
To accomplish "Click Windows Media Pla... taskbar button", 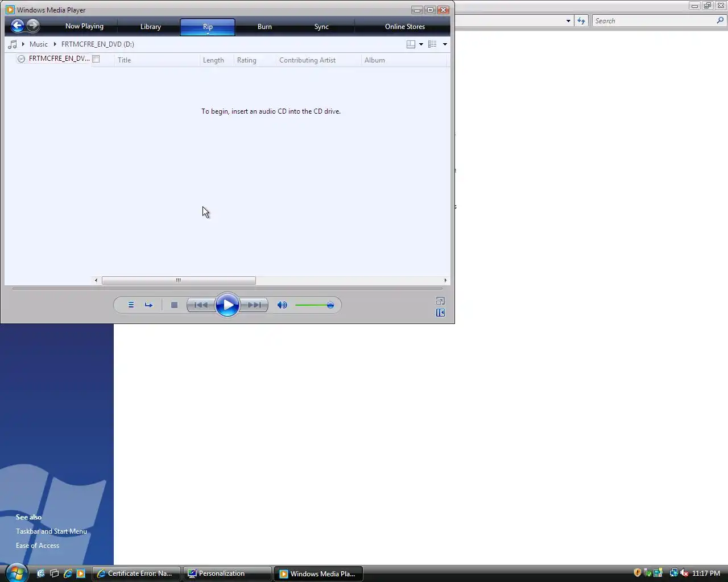I will click(318, 573).
